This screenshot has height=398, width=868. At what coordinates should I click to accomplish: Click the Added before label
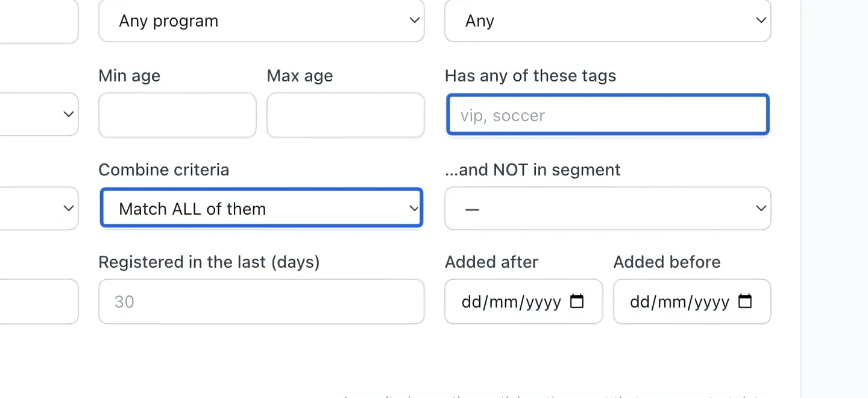[667, 262]
